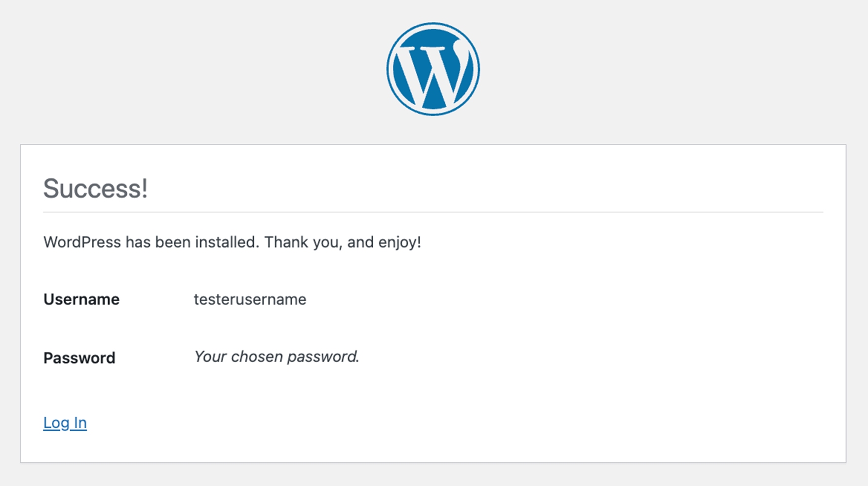The height and width of the screenshot is (486, 868).
Task: Click the word "Thank" in the message
Action: click(286, 242)
